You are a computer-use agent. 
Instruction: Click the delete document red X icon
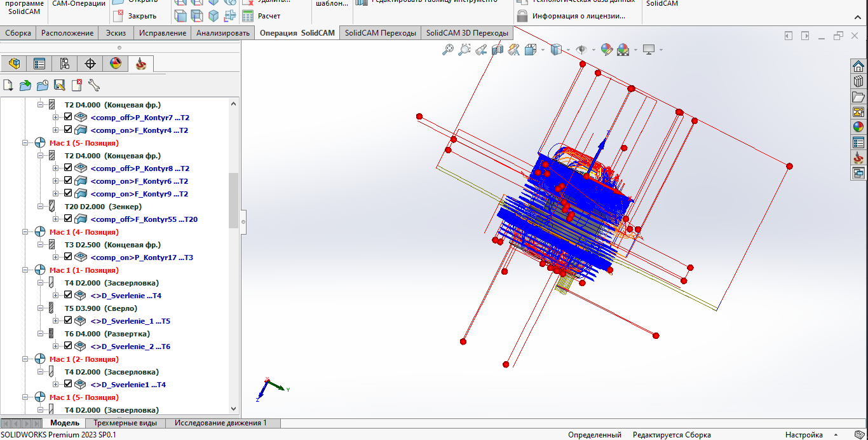coord(77,85)
